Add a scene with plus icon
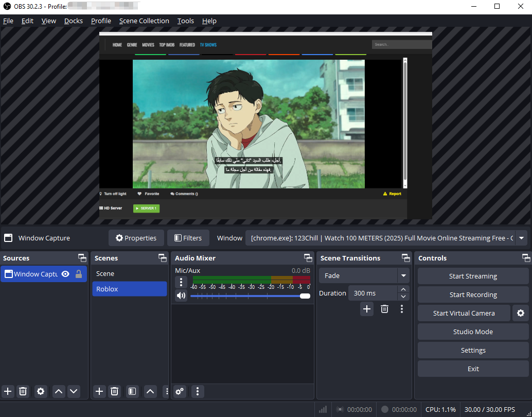 pos(99,391)
